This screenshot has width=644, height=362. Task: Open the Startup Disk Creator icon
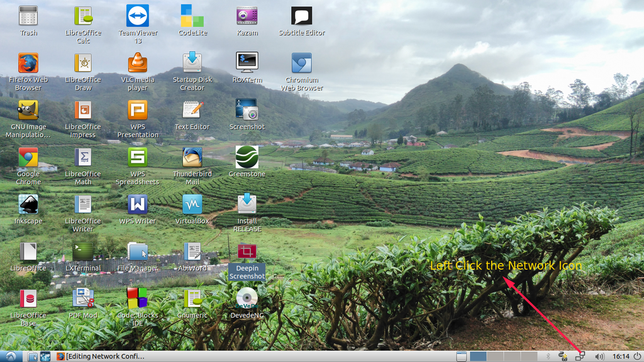192,63
